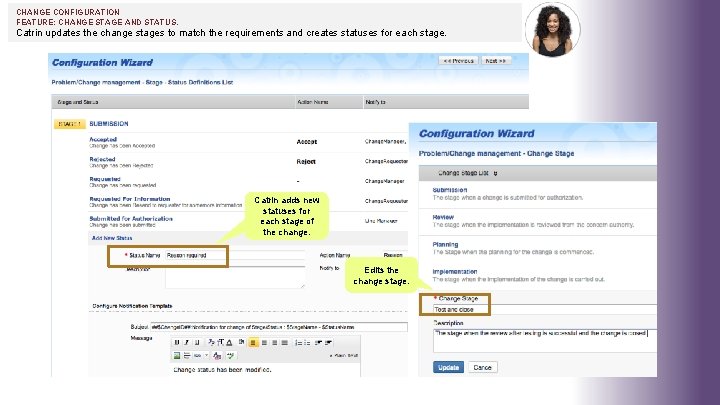This screenshot has height=405, width=720.
Task: Click the Problem/Change management - Change Stage breadcrumb
Action: [496, 153]
